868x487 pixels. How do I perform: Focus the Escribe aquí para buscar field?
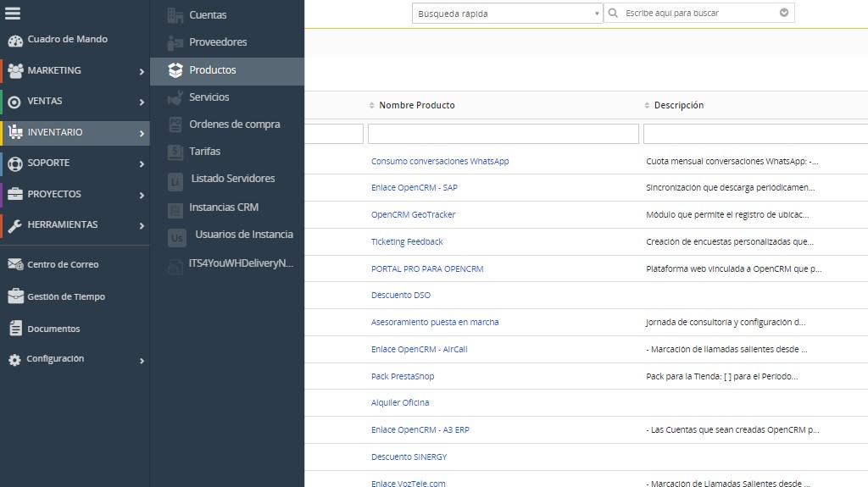click(699, 13)
